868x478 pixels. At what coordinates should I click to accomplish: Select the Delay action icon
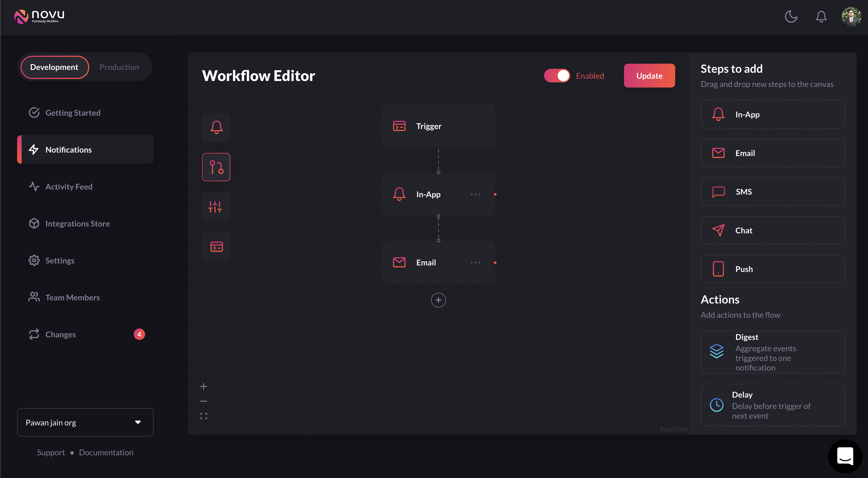(x=717, y=405)
